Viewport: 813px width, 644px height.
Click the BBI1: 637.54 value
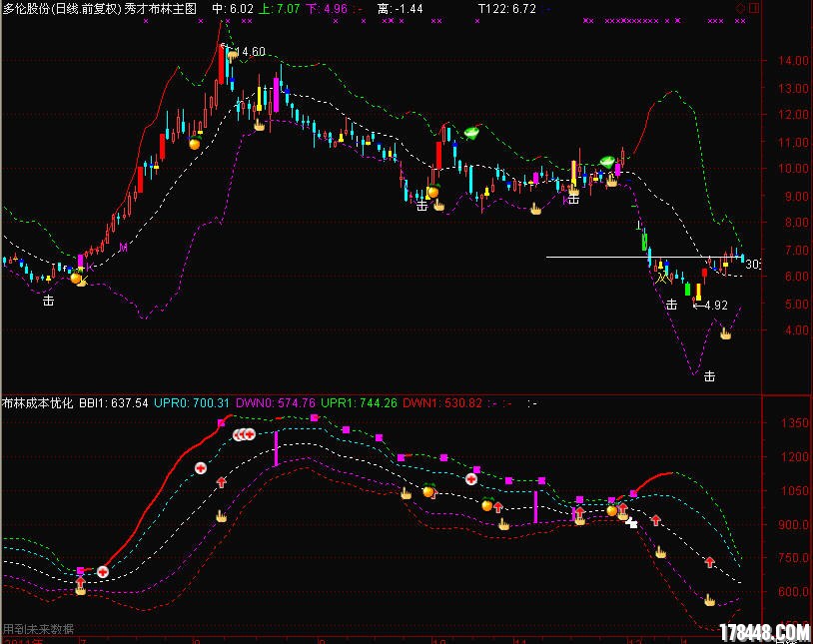(114, 403)
